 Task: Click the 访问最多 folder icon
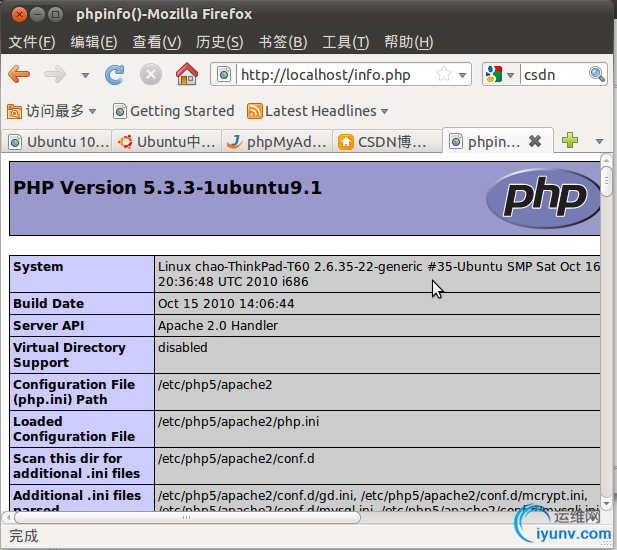(14, 111)
